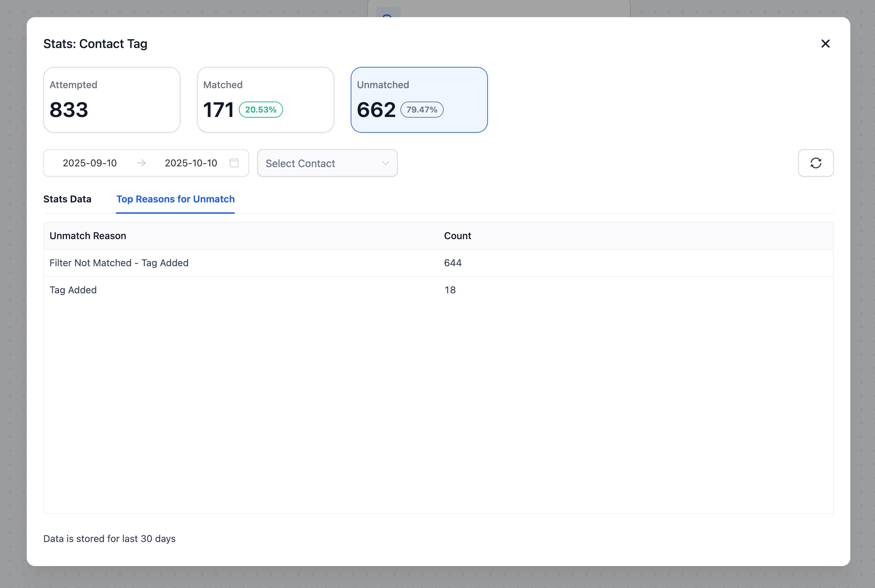Image resolution: width=875 pixels, height=588 pixels.
Task: Click the 79.47% unmatched percentage badge
Action: point(422,110)
